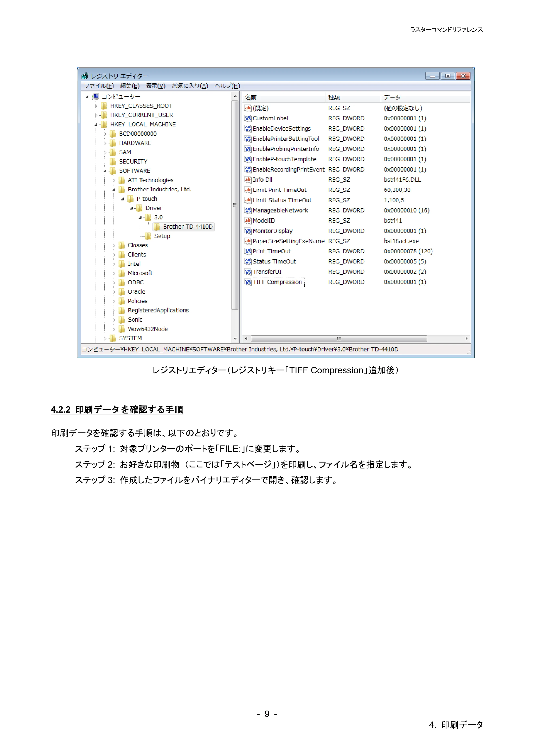Select the EnableRecordingPrintEvent value name
This screenshot has width=534, height=756.
pos(288,169)
